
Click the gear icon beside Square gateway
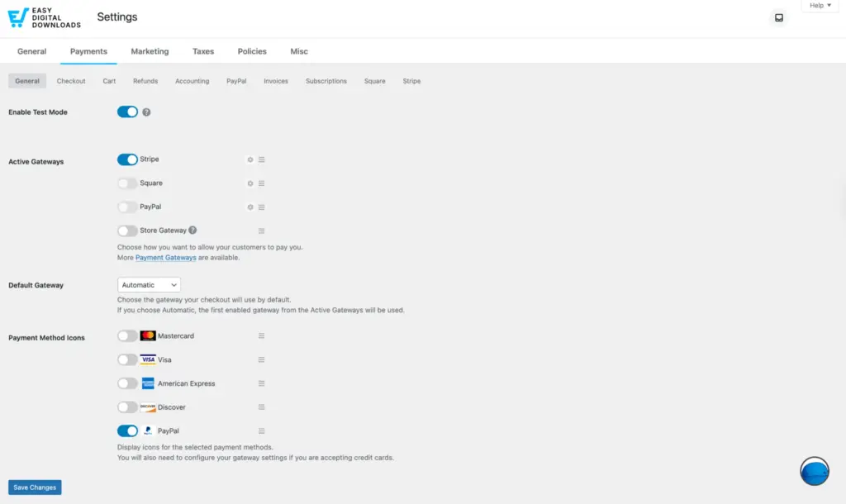250,183
